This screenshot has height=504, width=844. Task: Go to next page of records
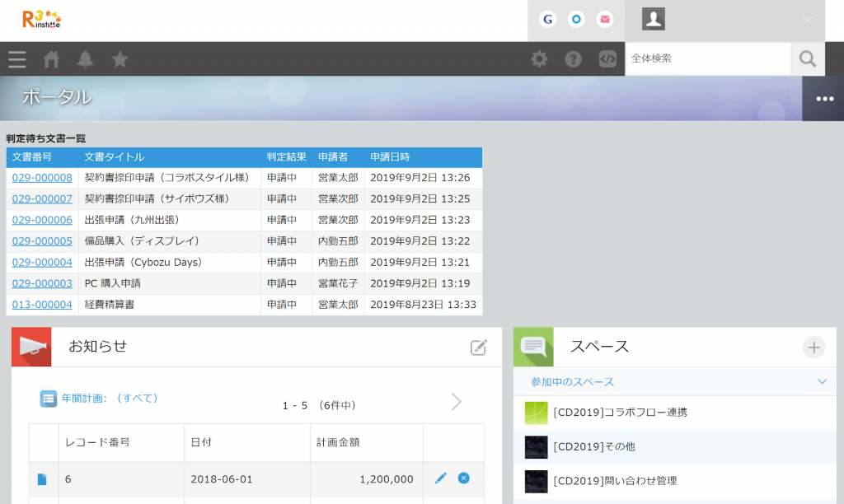(x=457, y=402)
